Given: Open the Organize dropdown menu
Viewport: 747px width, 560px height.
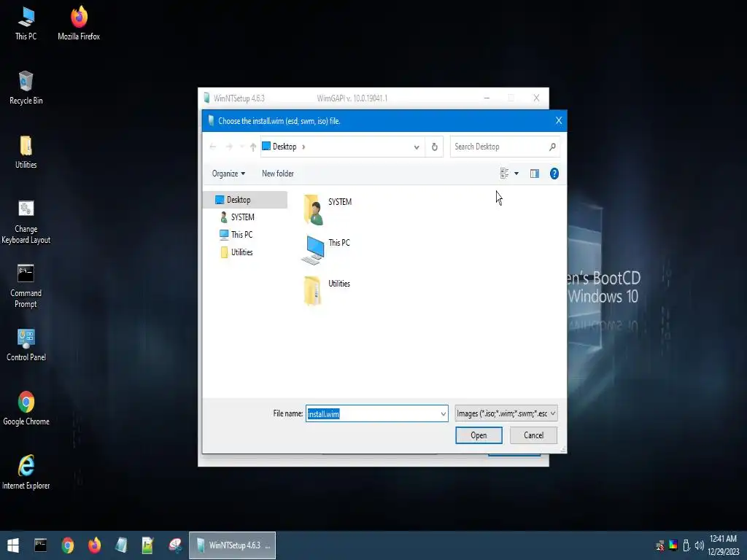Looking at the screenshot, I should pos(228,174).
